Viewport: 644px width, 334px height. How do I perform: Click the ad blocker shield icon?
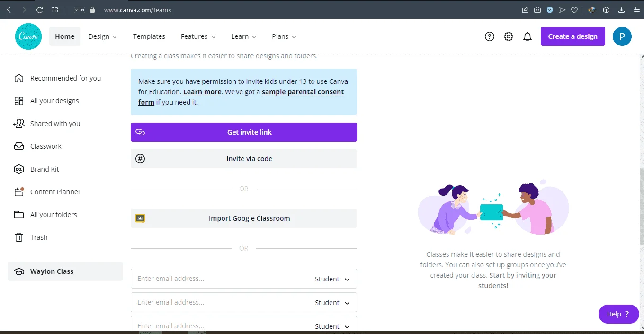pos(550,9)
